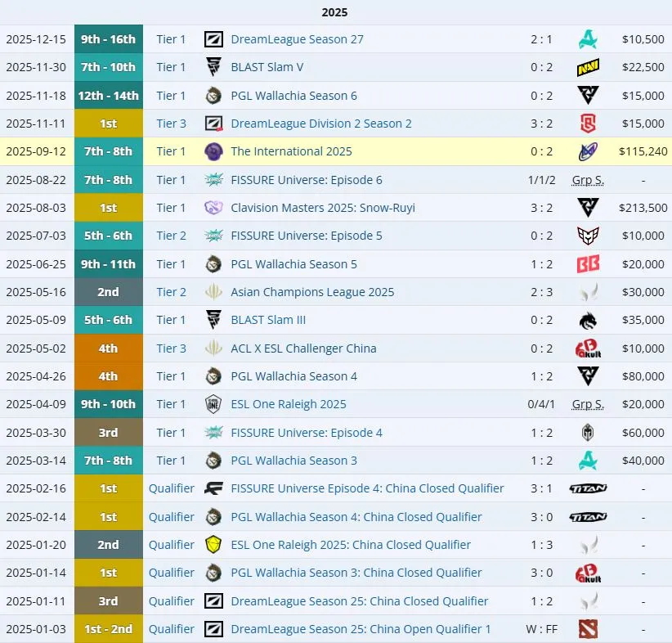This screenshot has width=672, height=643.
Task: Click the 3rd placement cell dated 2025-03-30
Action: [109, 433]
